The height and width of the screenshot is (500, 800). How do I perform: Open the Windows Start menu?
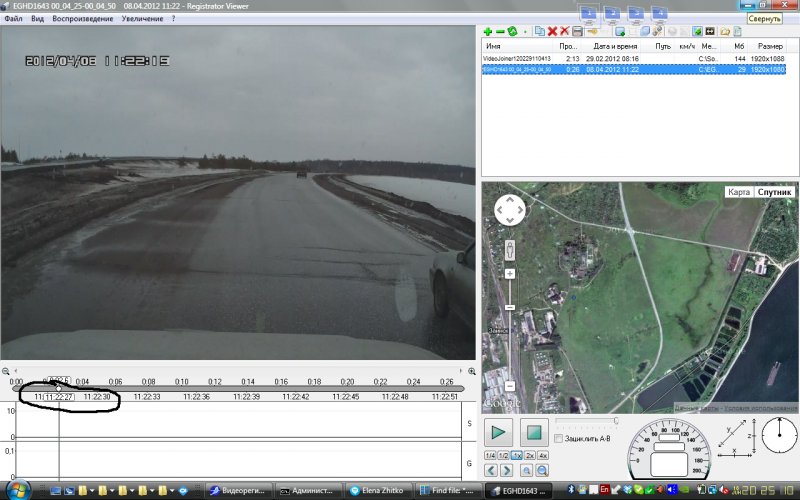[x=20, y=491]
